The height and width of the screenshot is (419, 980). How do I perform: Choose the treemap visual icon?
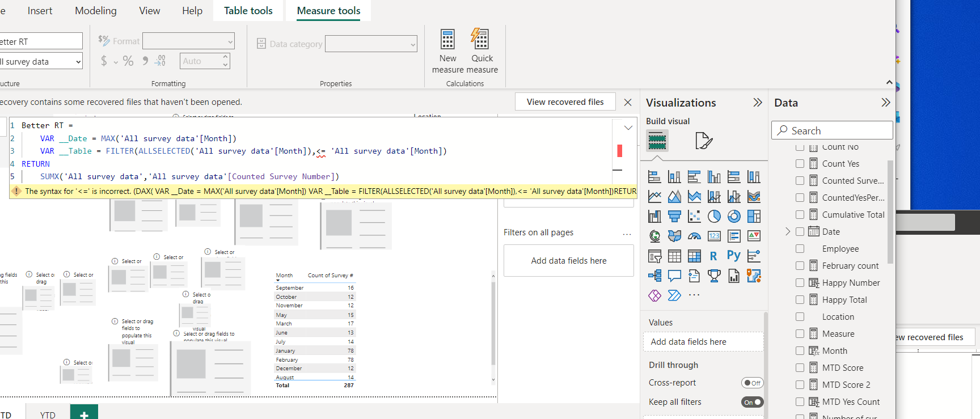(x=754, y=216)
